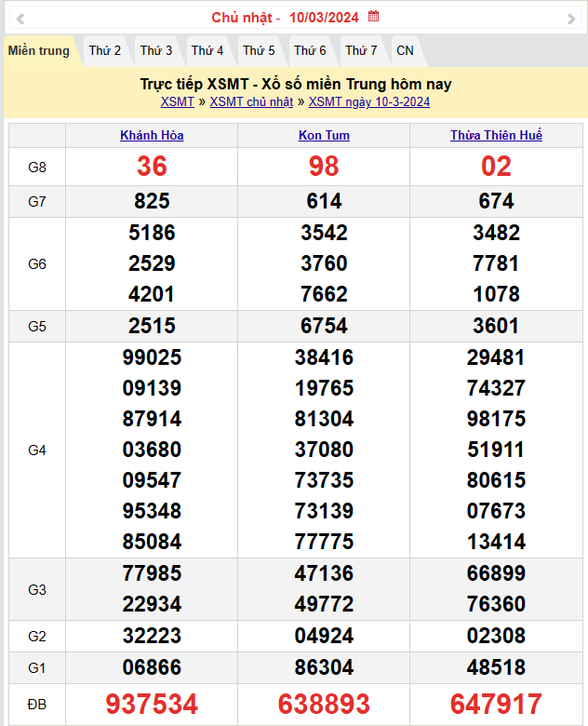This screenshot has height=726, width=588.
Task: Click the XSMT breadcrumb link
Action: (x=178, y=102)
